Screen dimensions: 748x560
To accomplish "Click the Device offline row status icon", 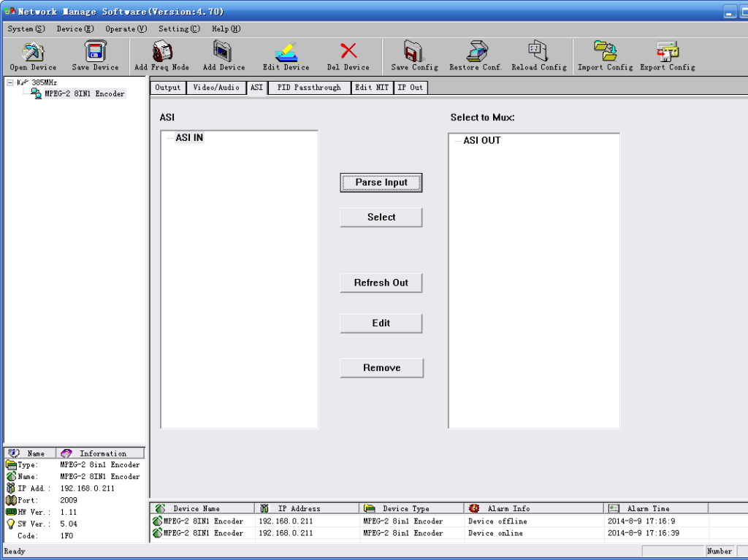I will pyautogui.click(x=157, y=521).
